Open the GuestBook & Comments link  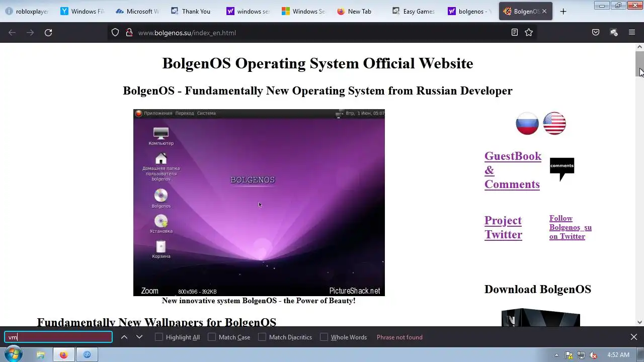(x=513, y=170)
